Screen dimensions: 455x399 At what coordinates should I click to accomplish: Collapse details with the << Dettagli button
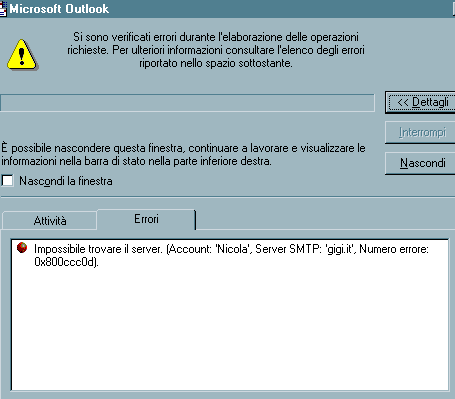420,102
